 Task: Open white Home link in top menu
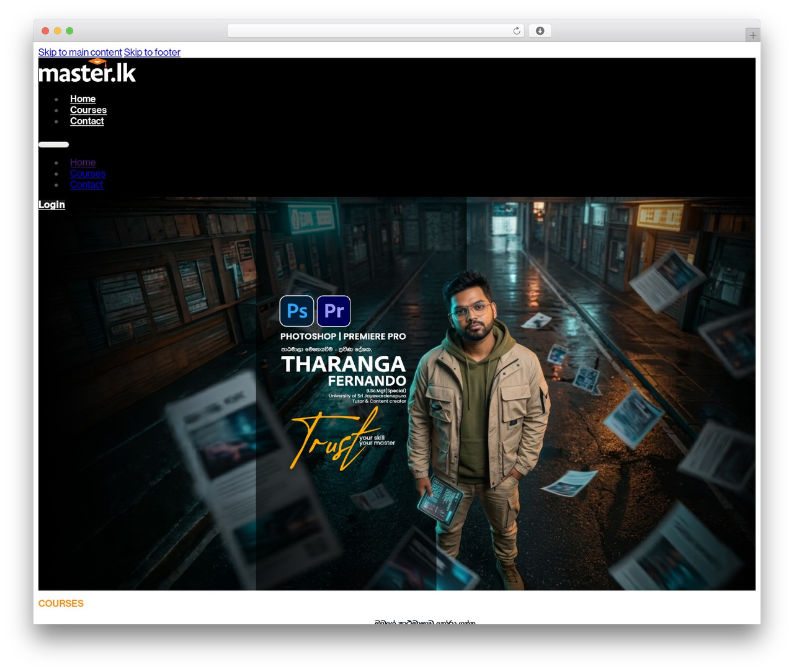[x=83, y=99]
